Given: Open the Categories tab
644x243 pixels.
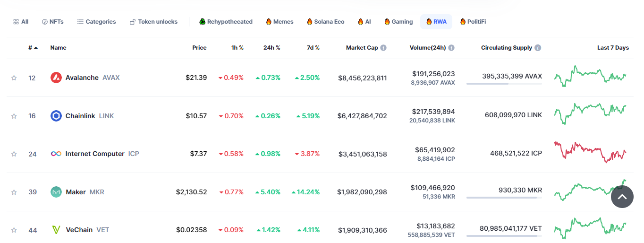Looking at the screenshot, I should pyautogui.click(x=96, y=22).
